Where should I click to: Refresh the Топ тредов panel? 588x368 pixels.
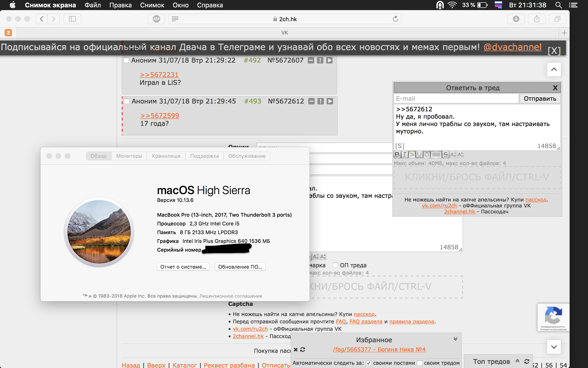click(x=526, y=361)
